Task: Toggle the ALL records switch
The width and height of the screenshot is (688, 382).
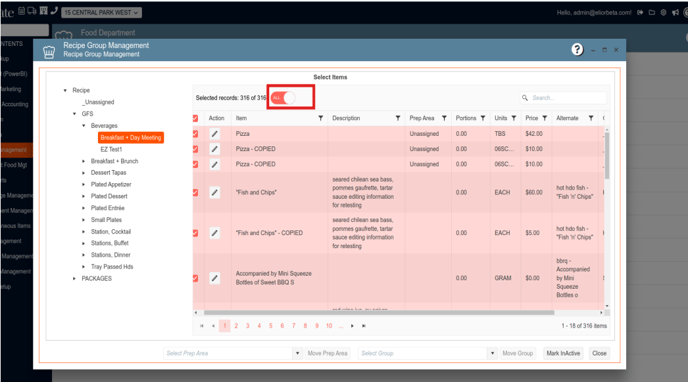Action: [283, 98]
